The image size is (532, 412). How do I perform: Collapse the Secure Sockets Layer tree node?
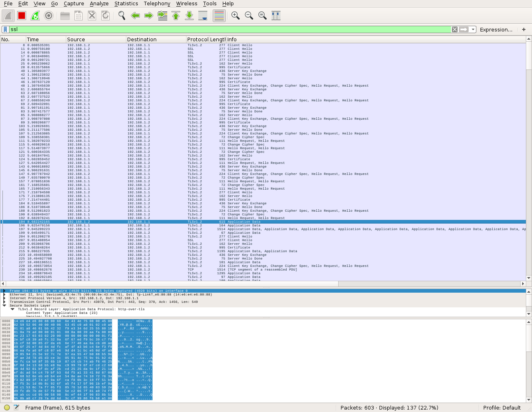4,306
